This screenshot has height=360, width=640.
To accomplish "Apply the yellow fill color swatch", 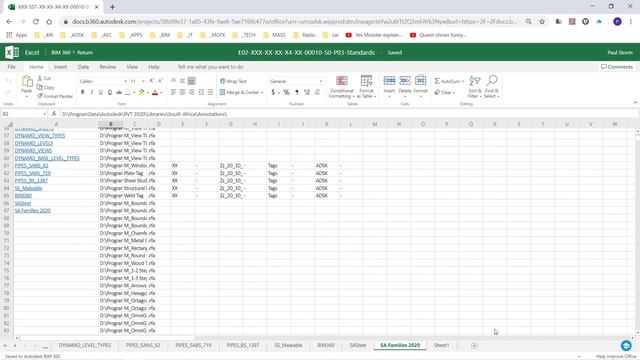I will coord(141,92).
